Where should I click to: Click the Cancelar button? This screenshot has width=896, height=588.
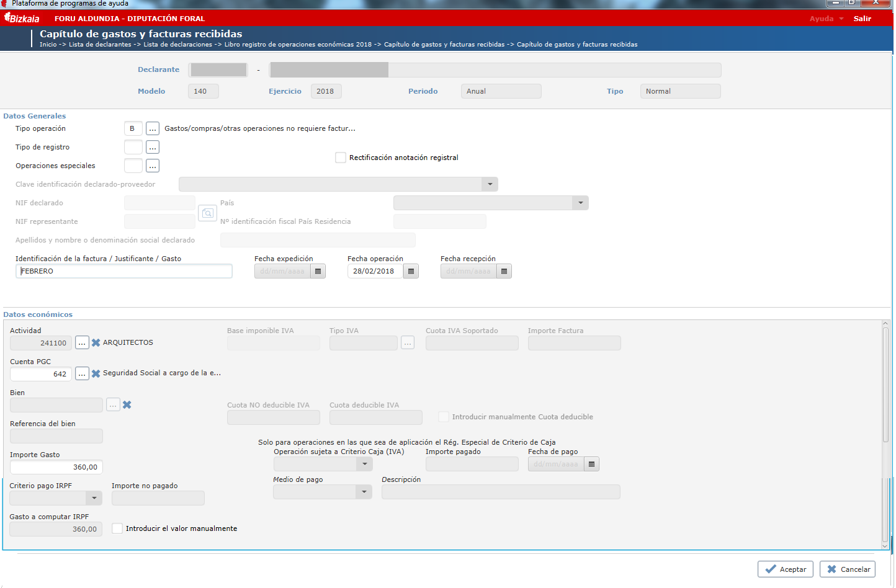pos(848,569)
